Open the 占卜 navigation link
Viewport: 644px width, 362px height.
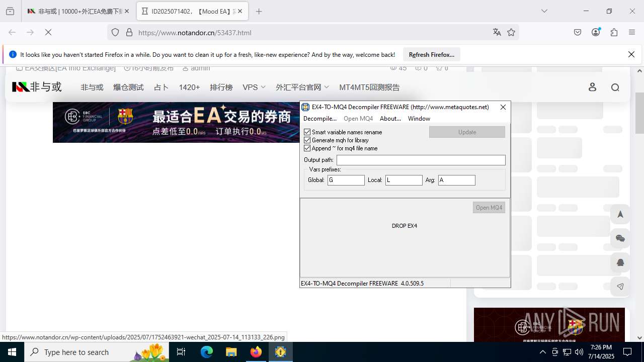click(161, 87)
